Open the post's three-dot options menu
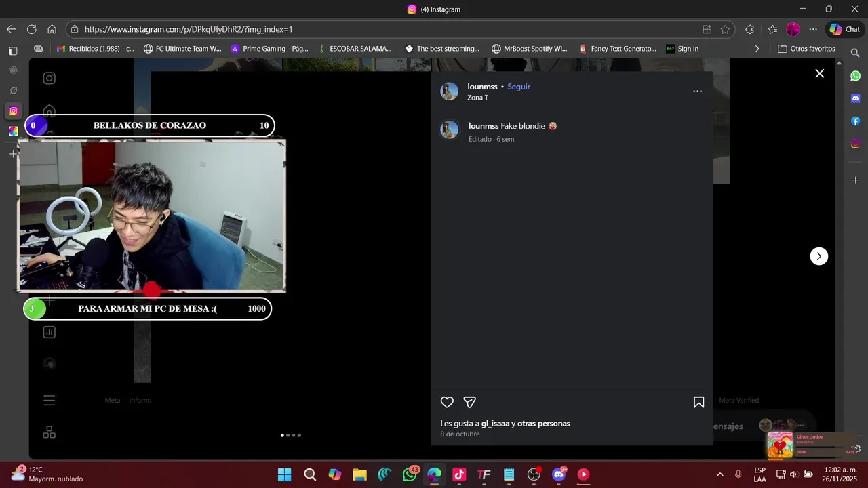868x488 pixels. tap(697, 91)
